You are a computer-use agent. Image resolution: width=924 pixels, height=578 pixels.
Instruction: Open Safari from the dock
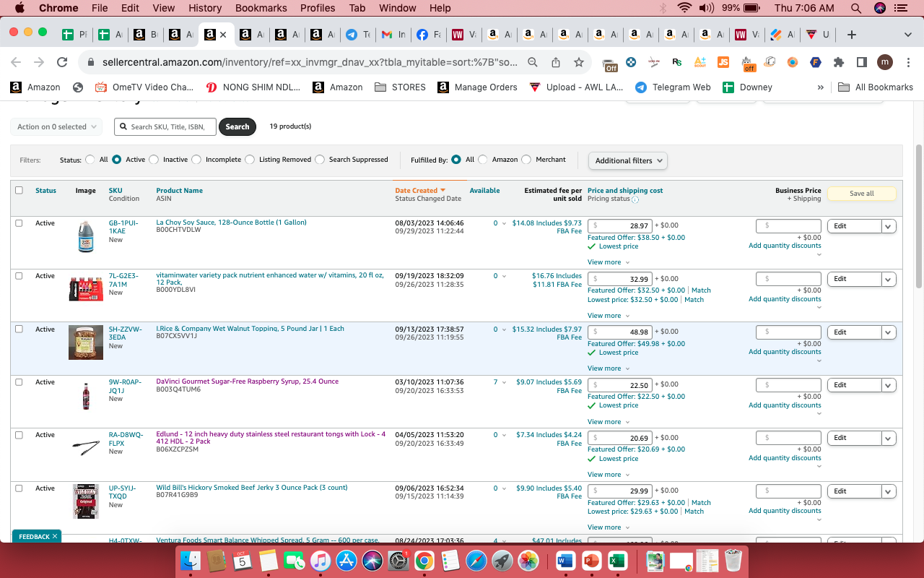[x=476, y=560]
